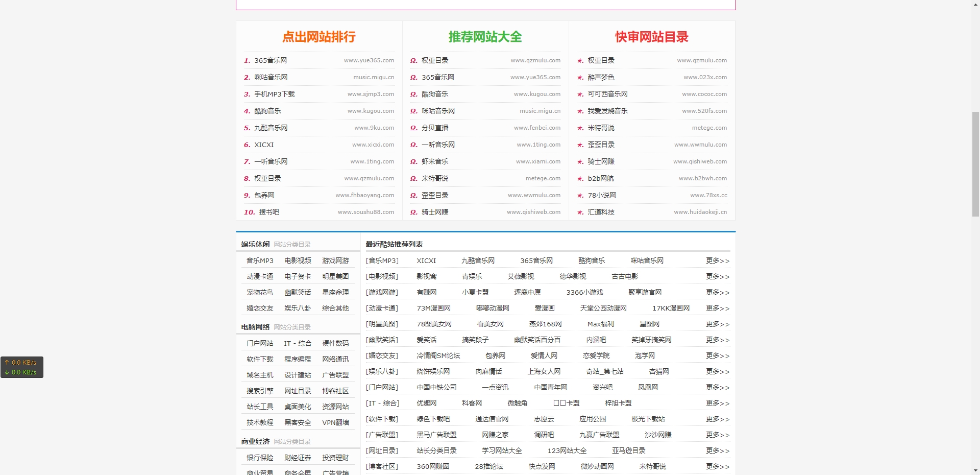980x475 pixels.
Task: Open 包养网 ranked ninth
Action: pyautogui.click(x=264, y=195)
